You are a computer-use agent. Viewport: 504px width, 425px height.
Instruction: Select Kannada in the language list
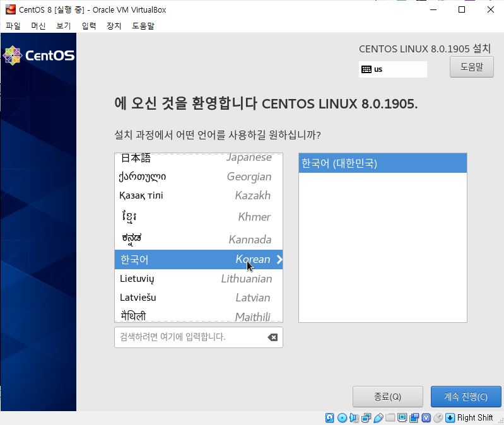coord(199,239)
